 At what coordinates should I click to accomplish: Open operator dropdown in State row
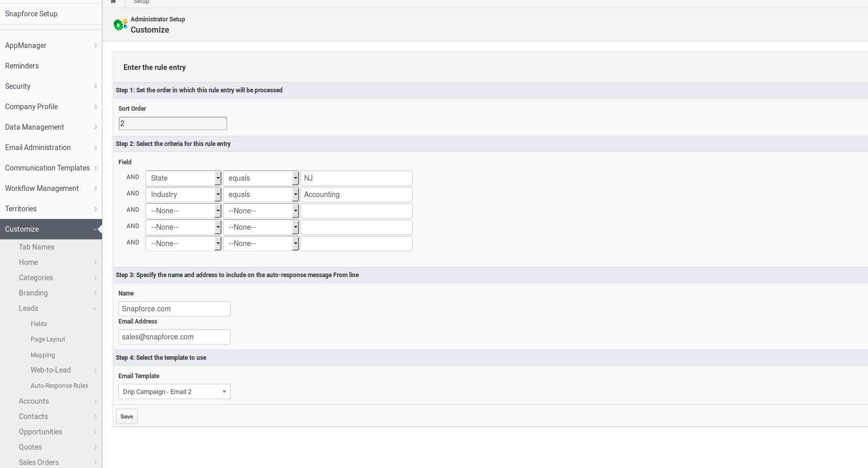261,178
